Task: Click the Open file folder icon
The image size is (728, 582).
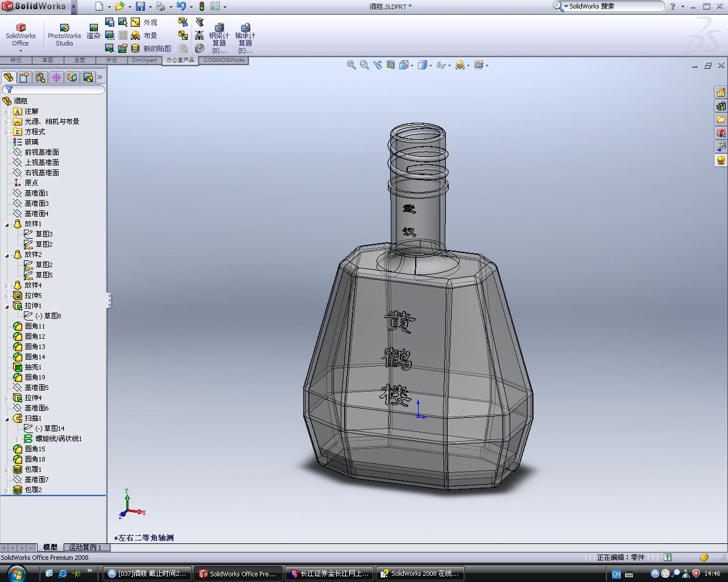Action: [x=119, y=7]
